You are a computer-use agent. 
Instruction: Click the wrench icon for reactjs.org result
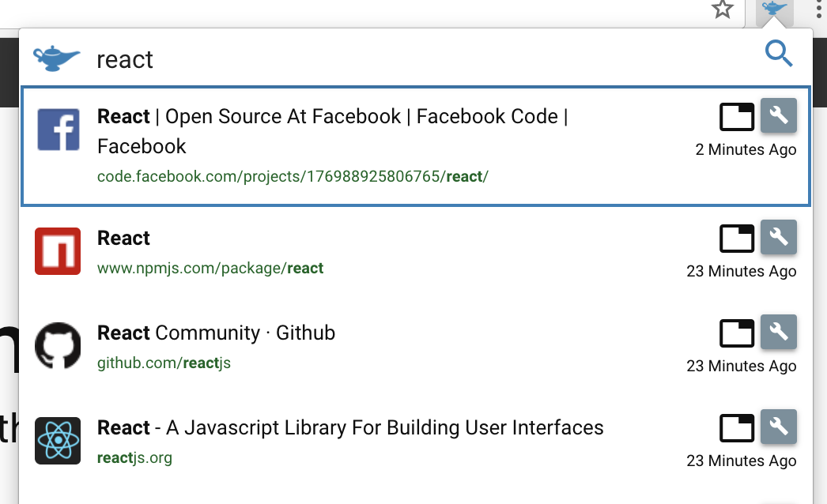pos(779,427)
